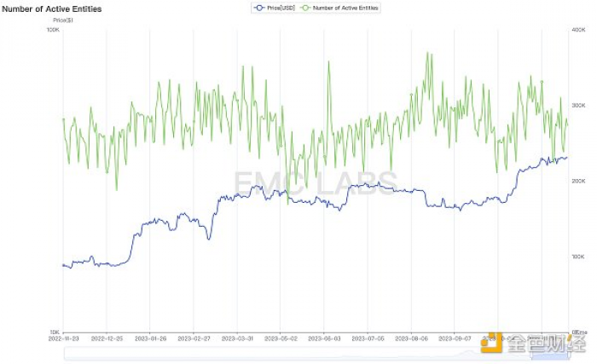This screenshot has height=364, width=597.
Task: Click the 10K label on left price axis
Action: tap(55, 332)
